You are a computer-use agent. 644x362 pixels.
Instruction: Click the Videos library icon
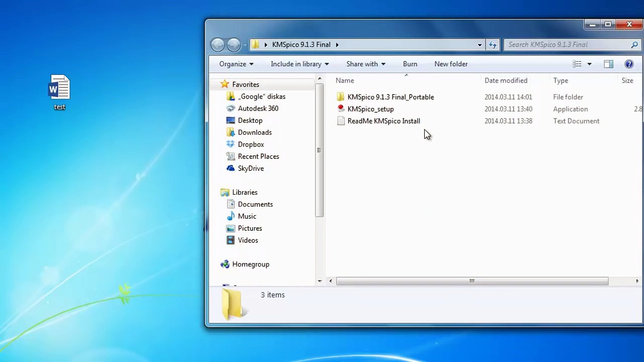[x=230, y=240]
